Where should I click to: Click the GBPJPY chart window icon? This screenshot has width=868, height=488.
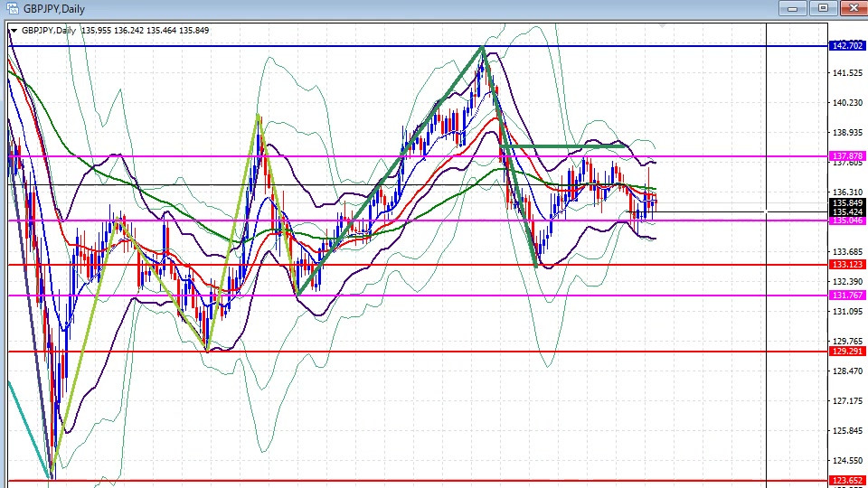tap(12, 8)
